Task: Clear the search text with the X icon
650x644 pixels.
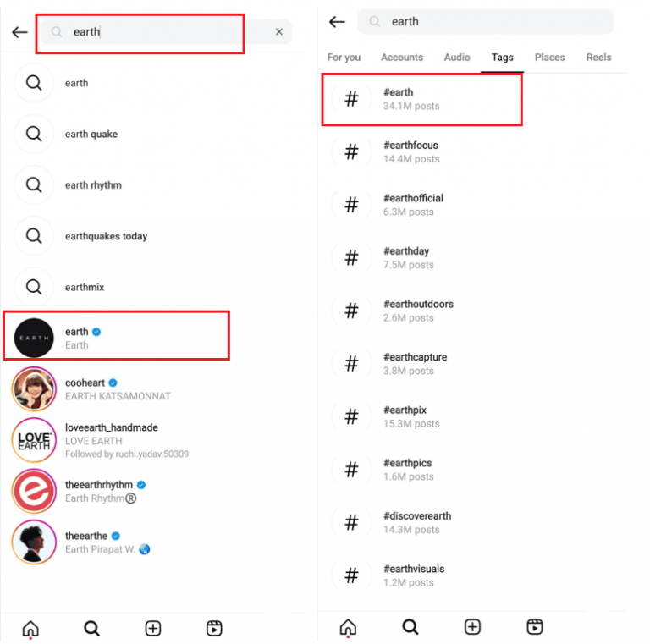Action: (279, 32)
